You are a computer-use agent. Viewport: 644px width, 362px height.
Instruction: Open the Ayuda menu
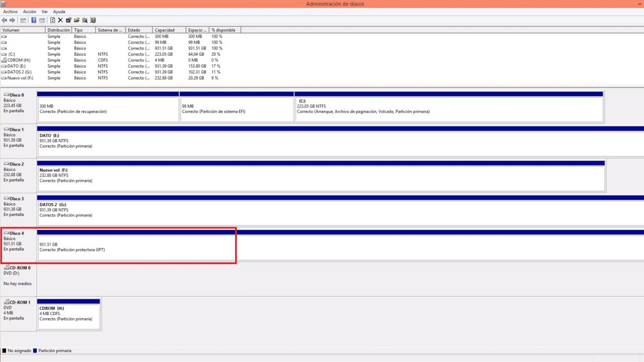[x=59, y=12]
